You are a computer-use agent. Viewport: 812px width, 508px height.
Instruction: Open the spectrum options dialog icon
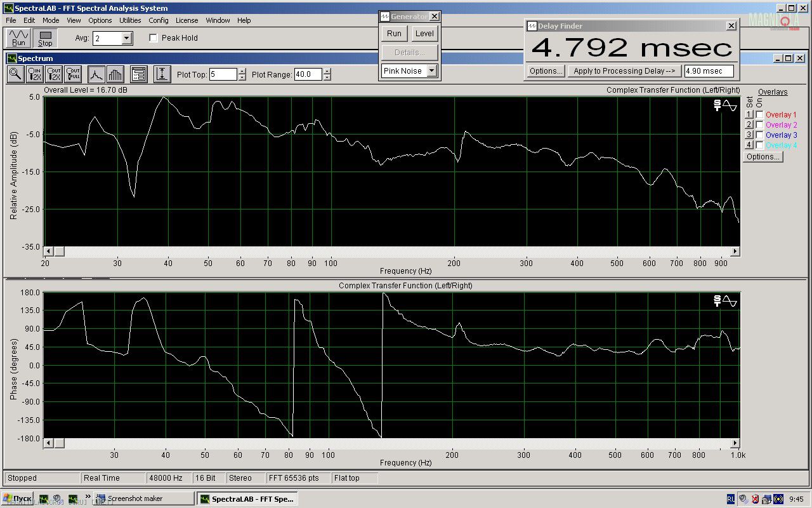pos(139,74)
